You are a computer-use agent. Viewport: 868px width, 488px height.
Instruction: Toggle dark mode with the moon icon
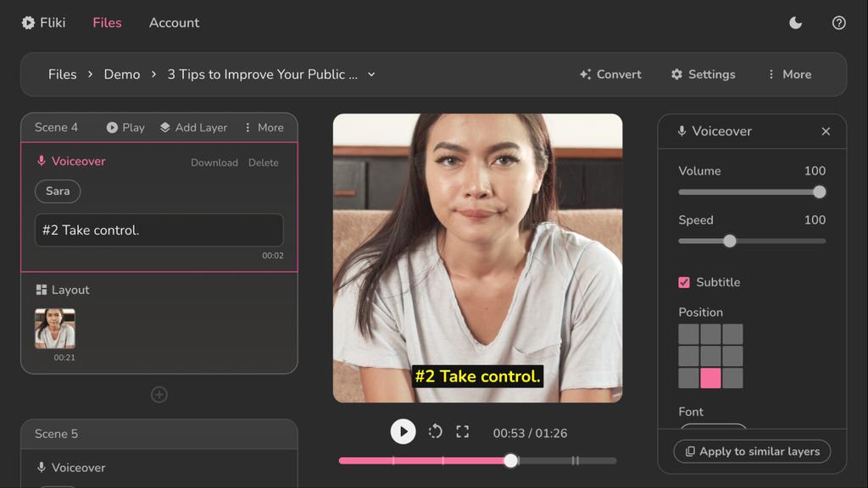coord(795,23)
